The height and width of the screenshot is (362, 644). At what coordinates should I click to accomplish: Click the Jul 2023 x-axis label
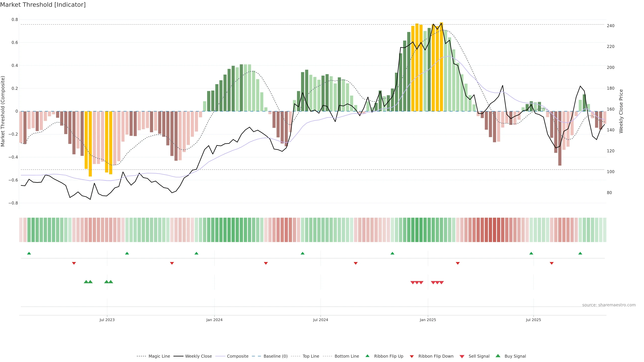tap(107, 320)
